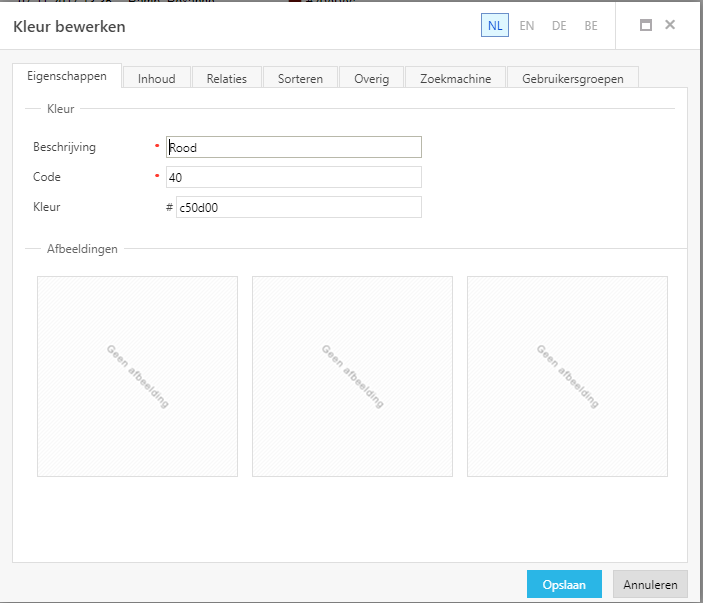The width and height of the screenshot is (703, 603).
Task: Select the first empty image placeholder
Action: point(137,377)
